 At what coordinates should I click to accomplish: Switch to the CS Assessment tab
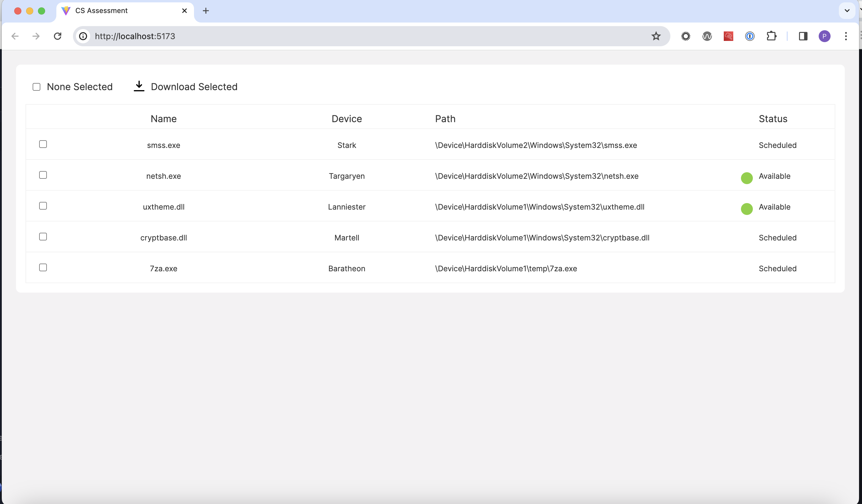[x=120, y=11]
